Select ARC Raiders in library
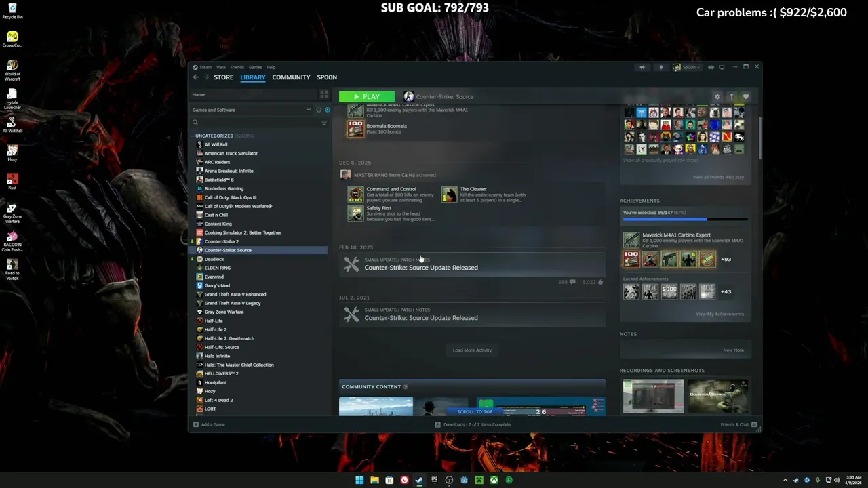 tap(217, 162)
